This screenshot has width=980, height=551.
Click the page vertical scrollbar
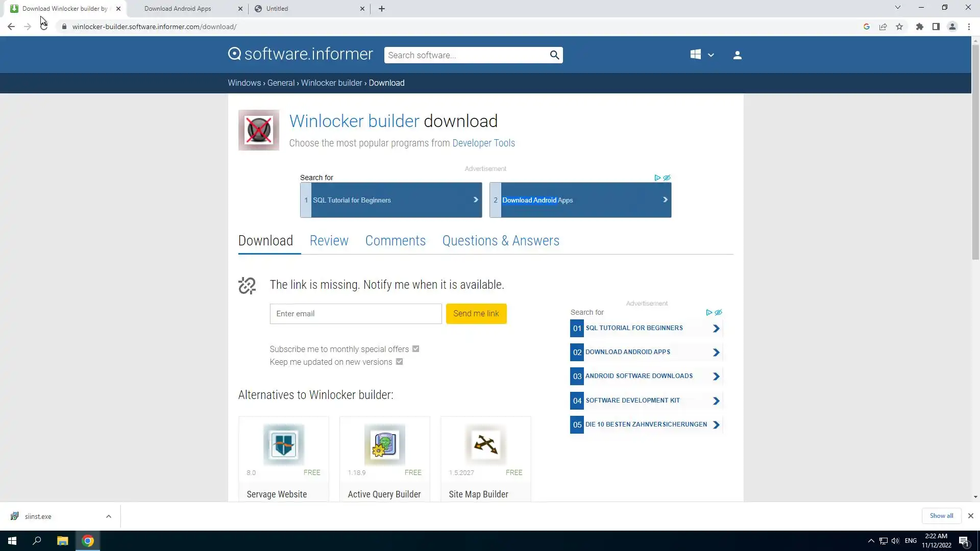(975, 153)
